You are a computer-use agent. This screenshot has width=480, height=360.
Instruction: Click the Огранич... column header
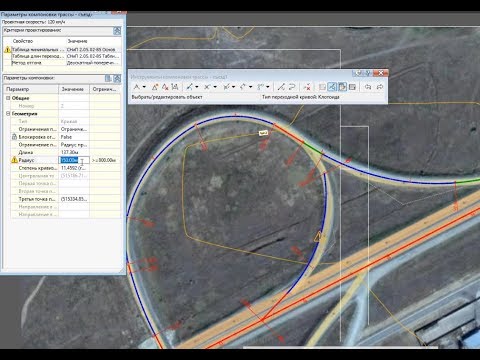click(104, 89)
